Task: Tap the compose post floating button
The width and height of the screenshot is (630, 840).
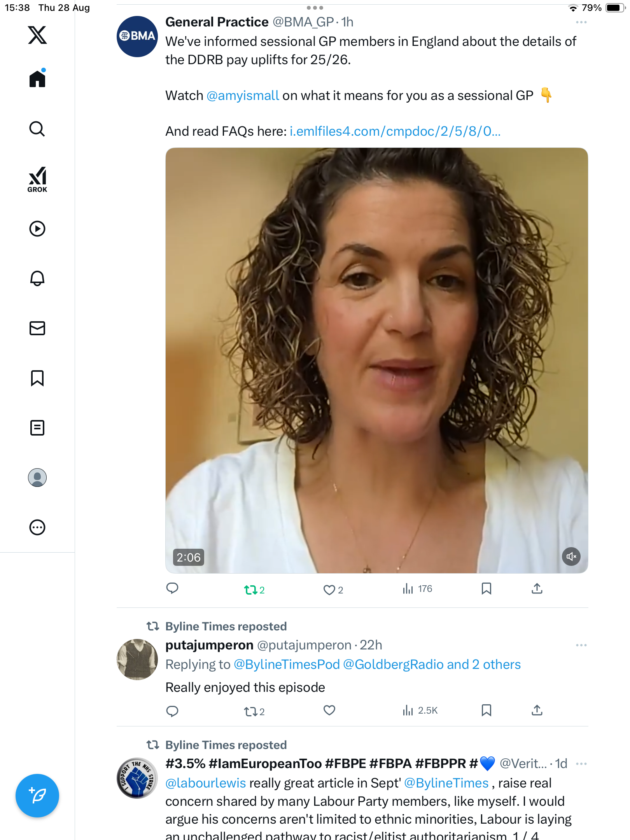Action: pos(37,796)
